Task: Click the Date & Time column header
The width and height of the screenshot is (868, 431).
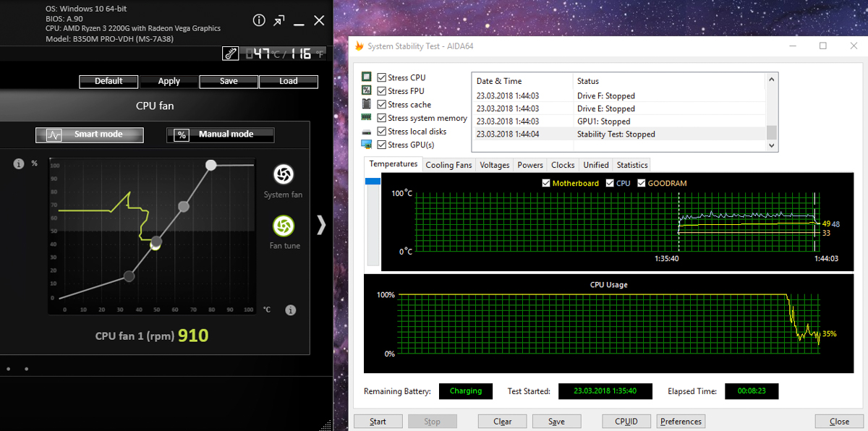Action: click(522, 81)
